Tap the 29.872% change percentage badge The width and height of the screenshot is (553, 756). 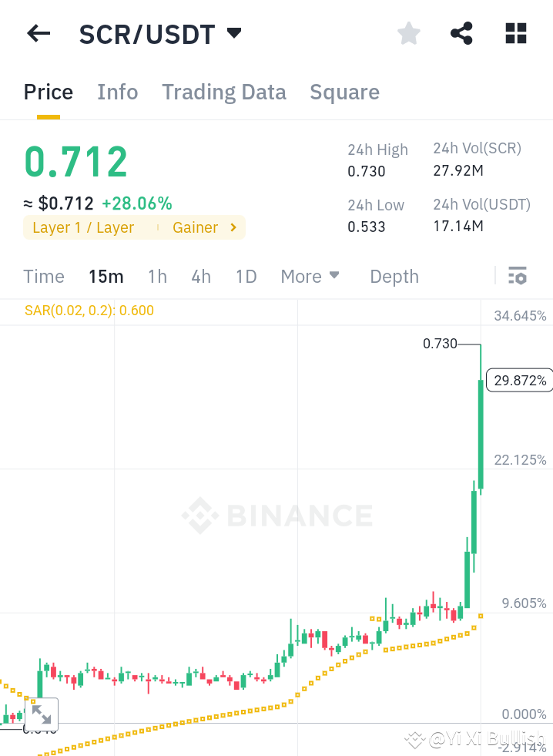click(519, 380)
